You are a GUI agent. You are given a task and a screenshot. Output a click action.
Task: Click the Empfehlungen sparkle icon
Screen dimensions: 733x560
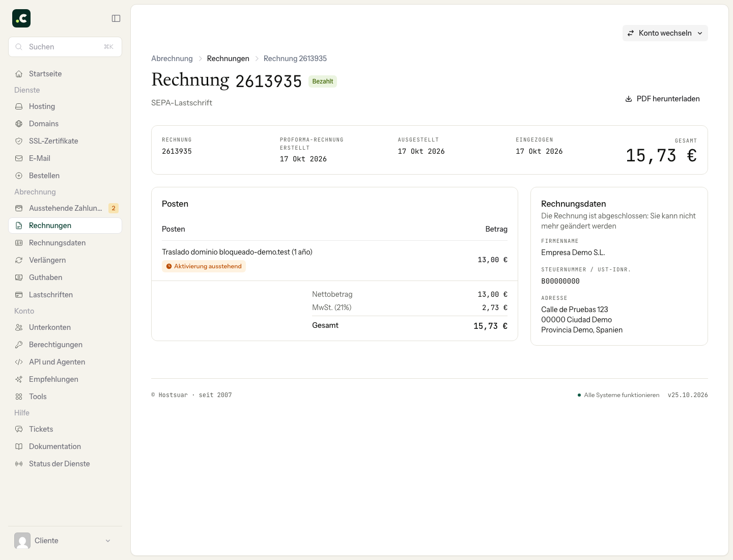click(x=19, y=379)
